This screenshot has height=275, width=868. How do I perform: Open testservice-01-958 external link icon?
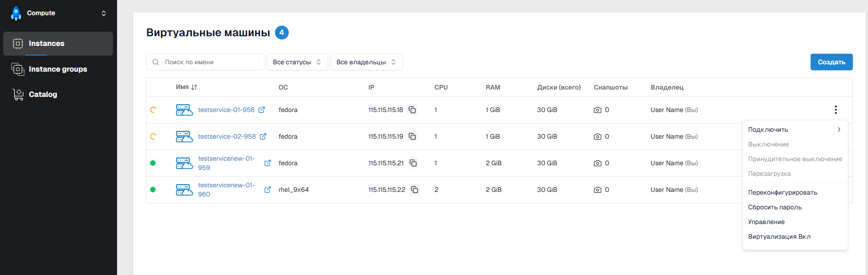tap(262, 110)
